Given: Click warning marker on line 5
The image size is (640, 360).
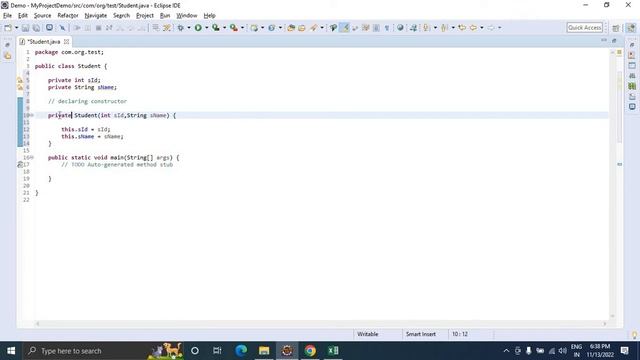Looking at the screenshot, I should [x=20, y=80].
